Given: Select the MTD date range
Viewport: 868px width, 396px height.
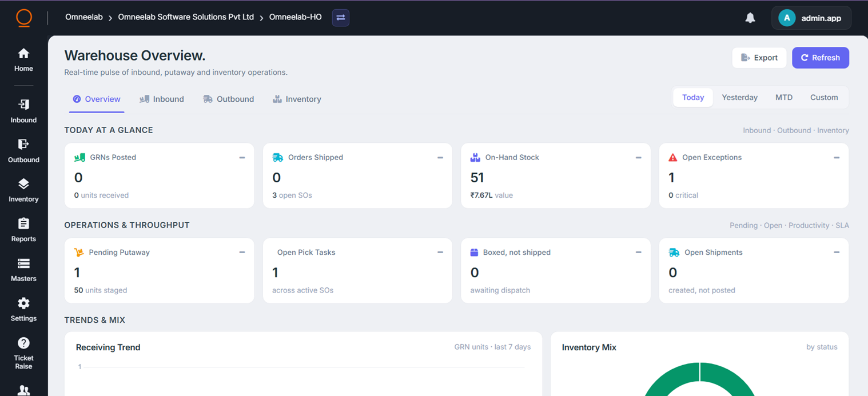Looking at the screenshot, I should (784, 97).
